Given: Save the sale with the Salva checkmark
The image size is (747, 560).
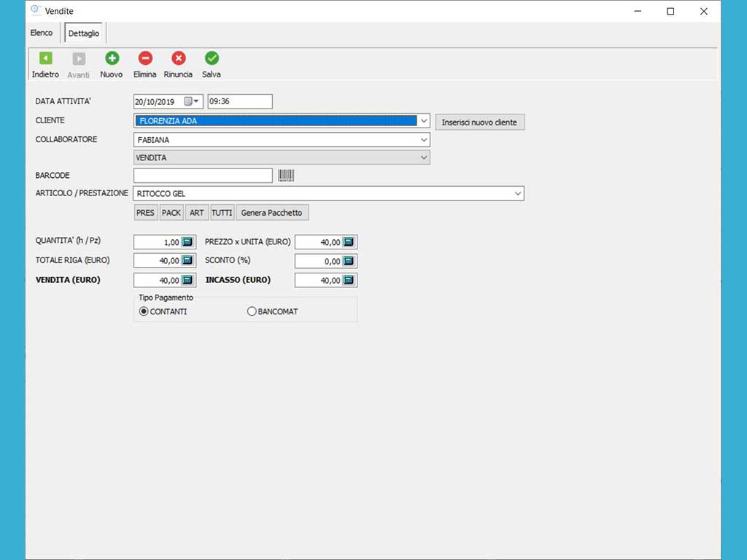Looking at the screenshot, I should click(x=212, y=59).
